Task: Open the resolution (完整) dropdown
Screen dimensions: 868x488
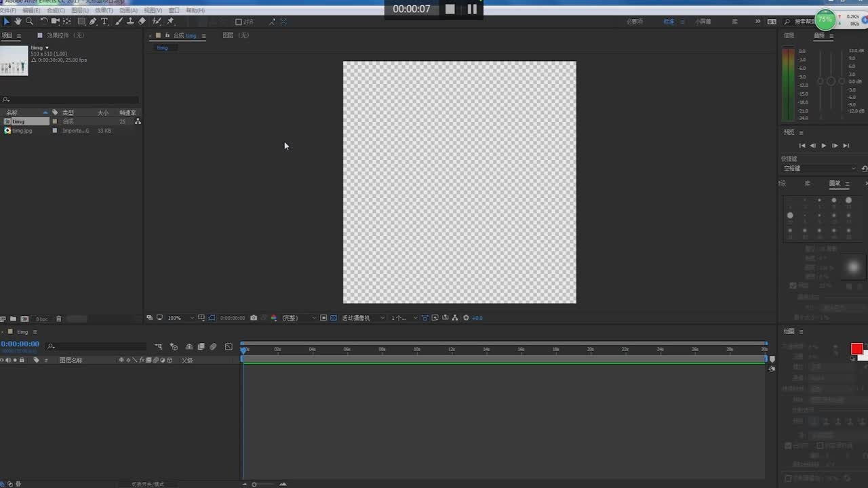Action: click(299, 318)
